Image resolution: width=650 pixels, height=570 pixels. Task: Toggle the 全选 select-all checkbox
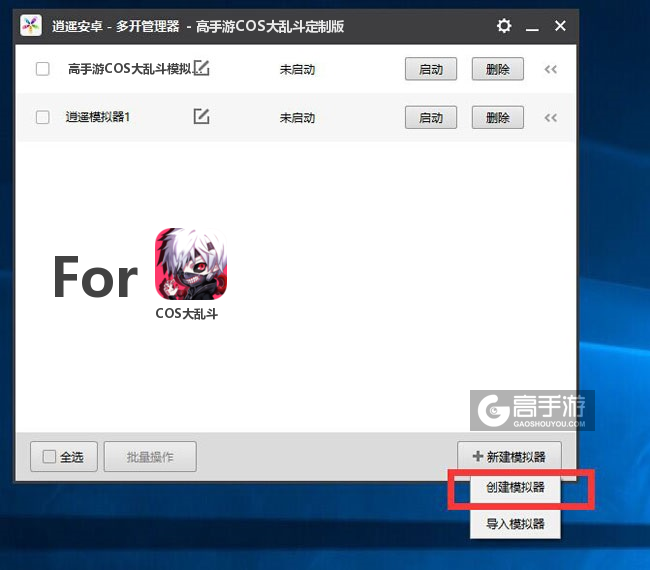pyautogui.click(x=49, y=457)
